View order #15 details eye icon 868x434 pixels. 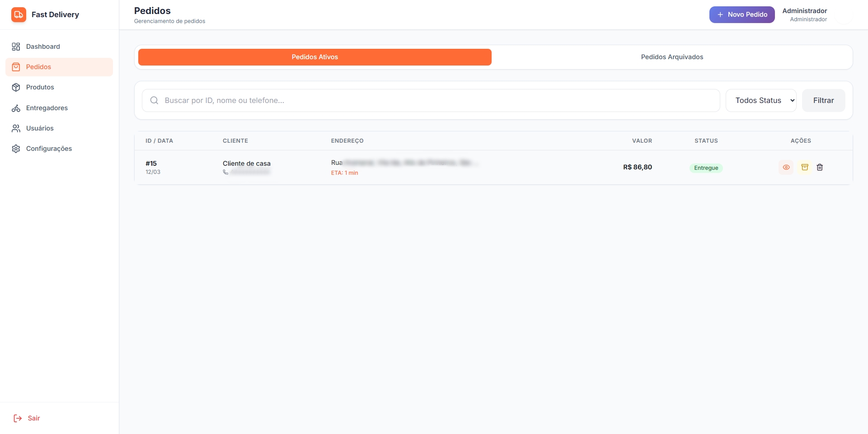[786, 167]
